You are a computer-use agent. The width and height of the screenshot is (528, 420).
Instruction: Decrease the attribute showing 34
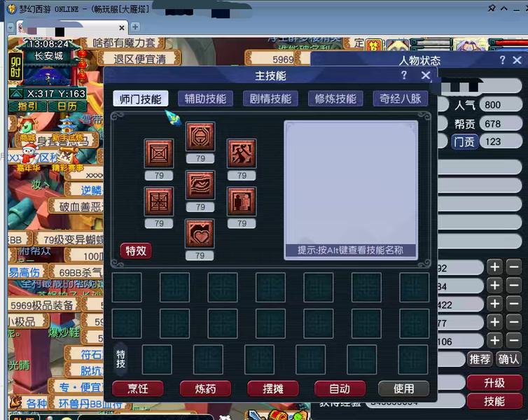point(514,286)
